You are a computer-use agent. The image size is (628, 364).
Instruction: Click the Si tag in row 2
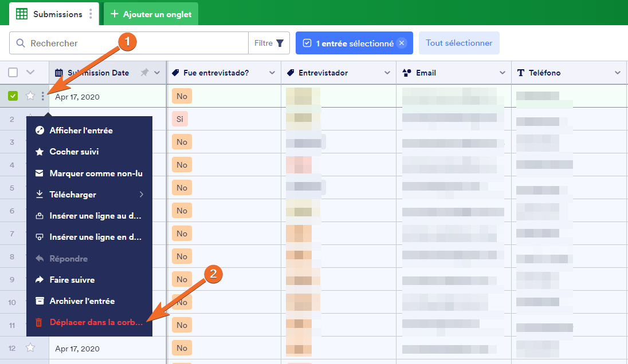(x=180, y=119)
